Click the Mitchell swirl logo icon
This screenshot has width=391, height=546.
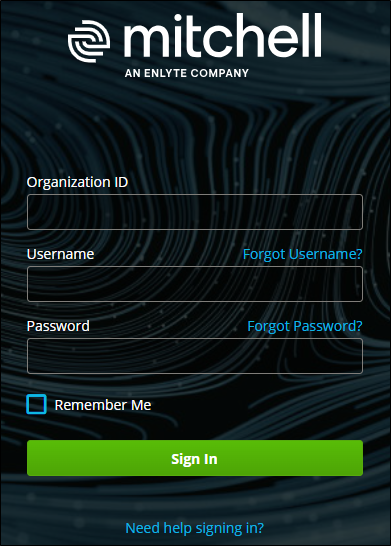coord(89,41)
